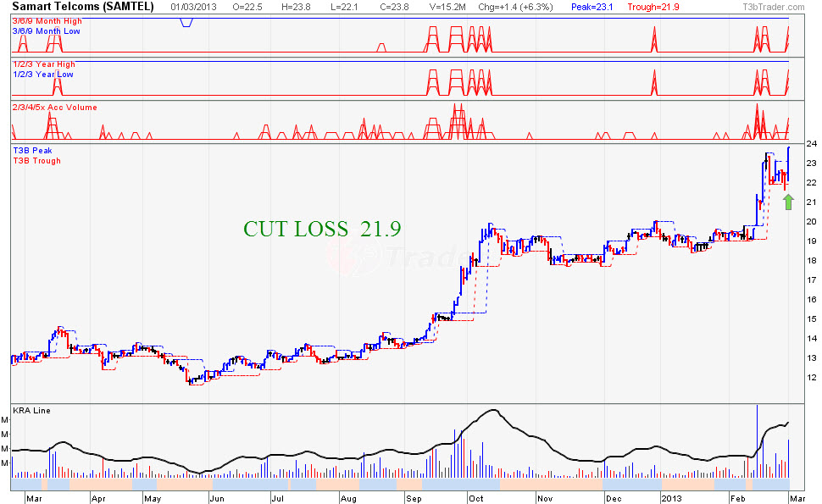Screen dimensions: 822x504
Task: Click the change value Chg=+1.4 (+6.3%)
Action: pos(515,8)
